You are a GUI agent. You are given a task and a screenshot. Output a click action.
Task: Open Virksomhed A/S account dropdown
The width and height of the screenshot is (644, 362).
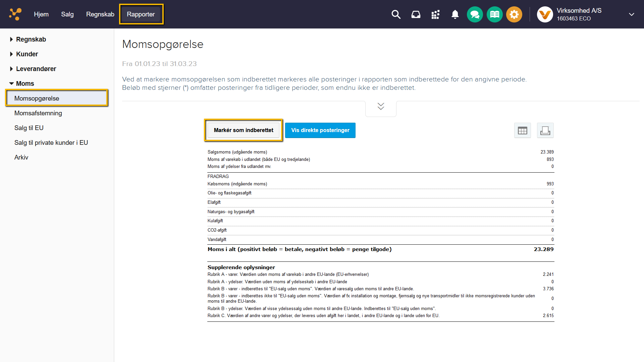[631, 14]
